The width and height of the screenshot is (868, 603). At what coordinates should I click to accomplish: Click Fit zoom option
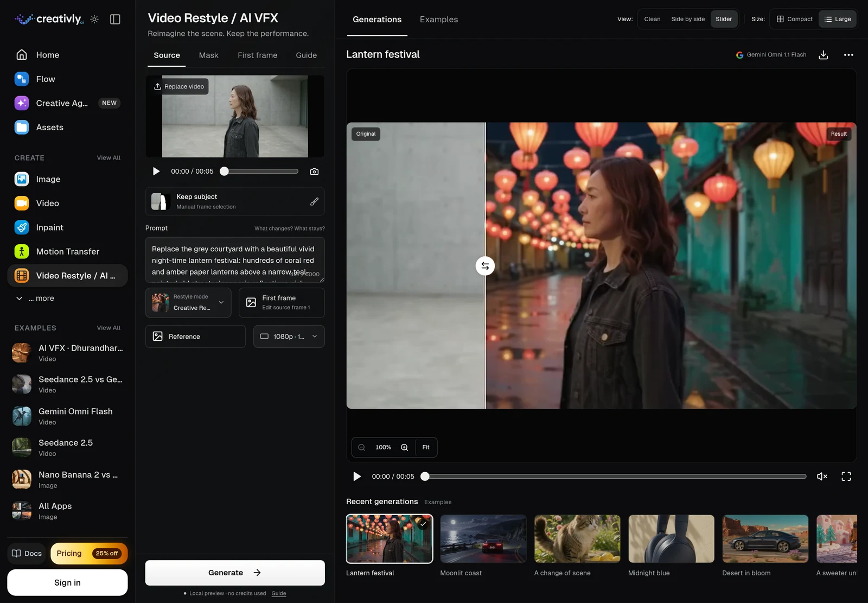coord(426,447)
